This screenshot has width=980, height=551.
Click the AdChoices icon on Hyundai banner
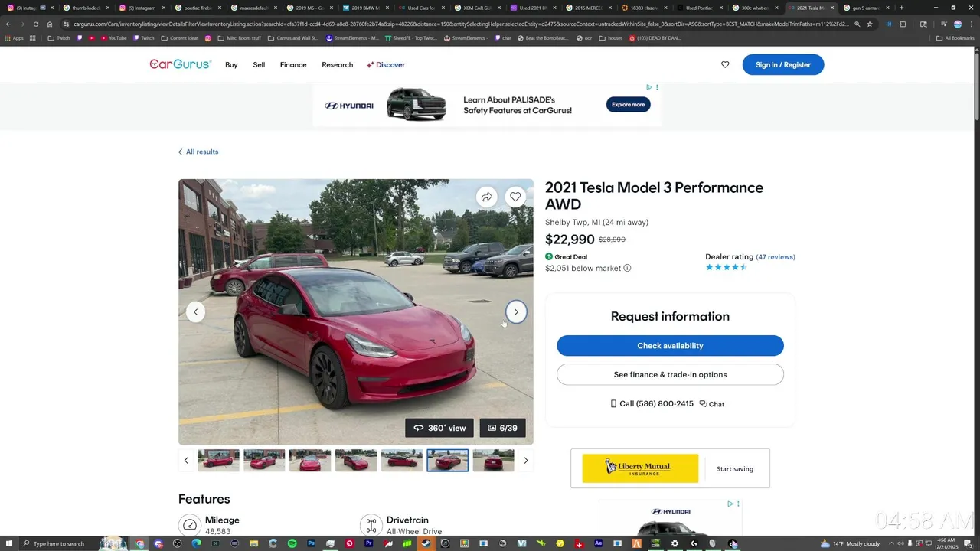coord(648,87)
